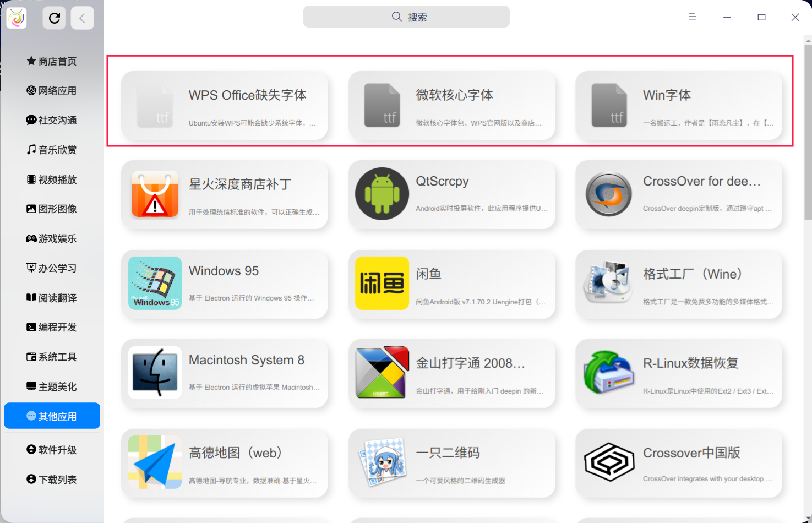Open the R-Linux数据恢复 icon
The image size is (812, 523).
tap(608, 373)
